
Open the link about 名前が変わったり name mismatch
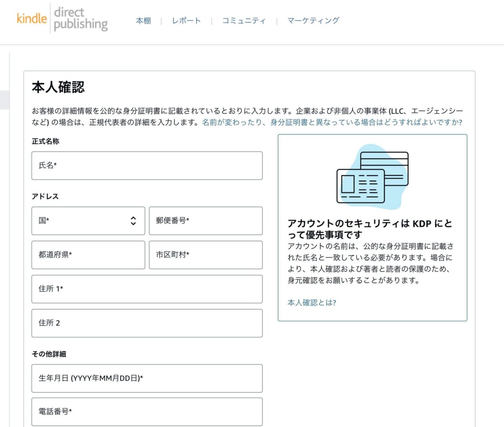332,122
